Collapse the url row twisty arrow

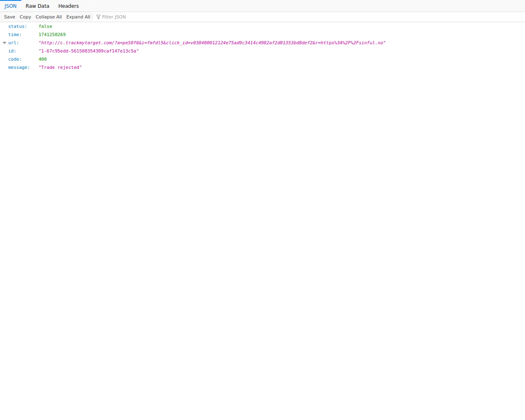tap(5, 43)
